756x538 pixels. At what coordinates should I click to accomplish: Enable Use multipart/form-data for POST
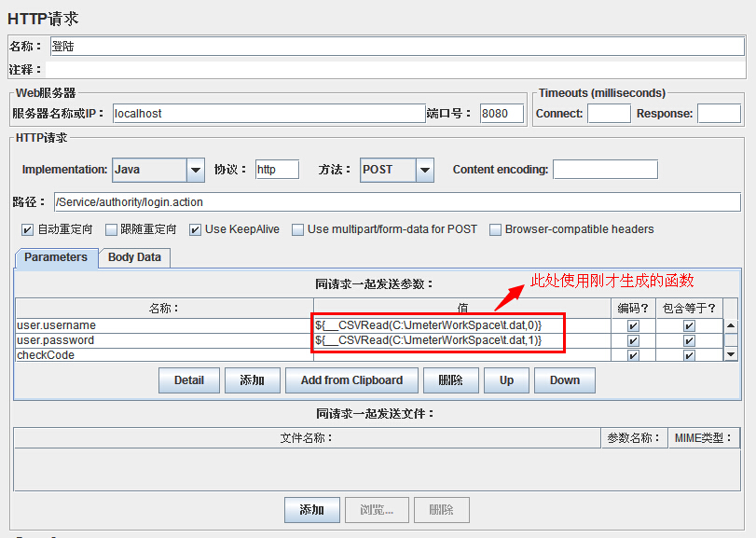pos(298,230)
